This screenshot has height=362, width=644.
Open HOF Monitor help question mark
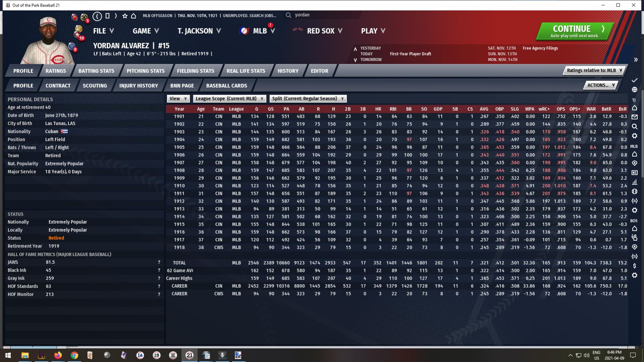click(x=159, y=295)
